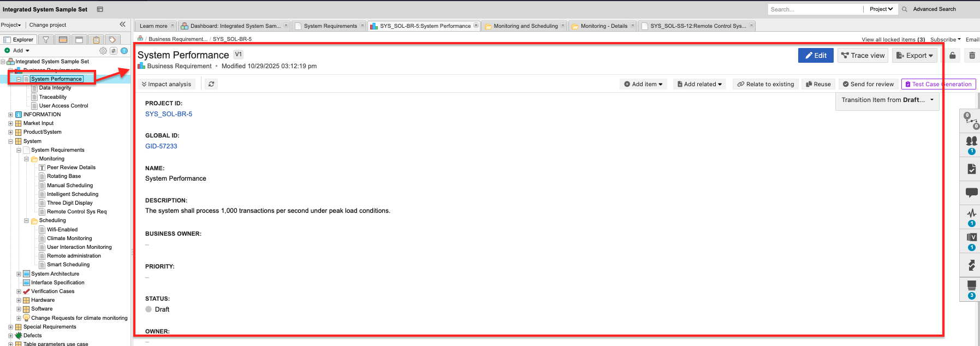This screenshot has width=980, height=346.
Task: Open the Export dropdown
Action: (914, 56)
